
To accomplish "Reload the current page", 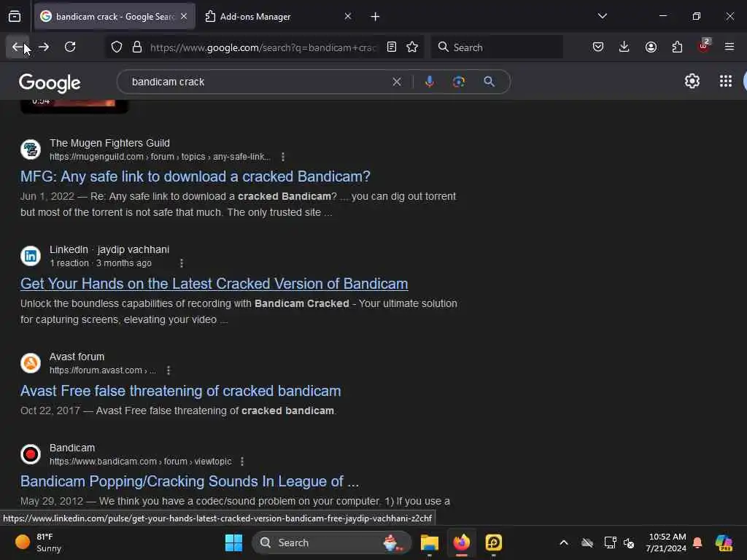I will tap(70, 47).
